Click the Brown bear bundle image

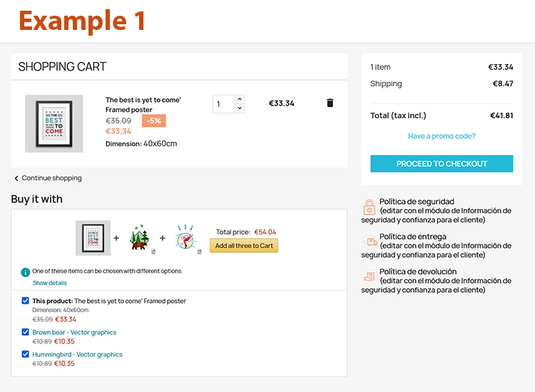point(140,238)
